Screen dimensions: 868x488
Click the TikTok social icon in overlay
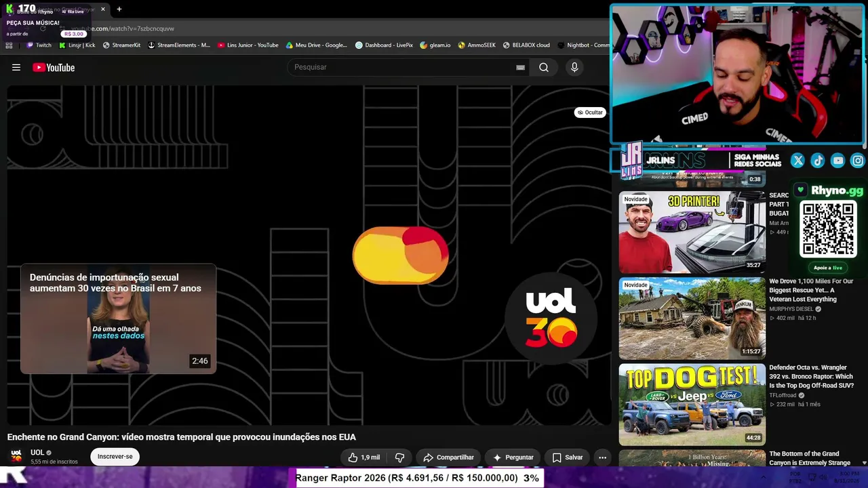click(x=818, y=161)
